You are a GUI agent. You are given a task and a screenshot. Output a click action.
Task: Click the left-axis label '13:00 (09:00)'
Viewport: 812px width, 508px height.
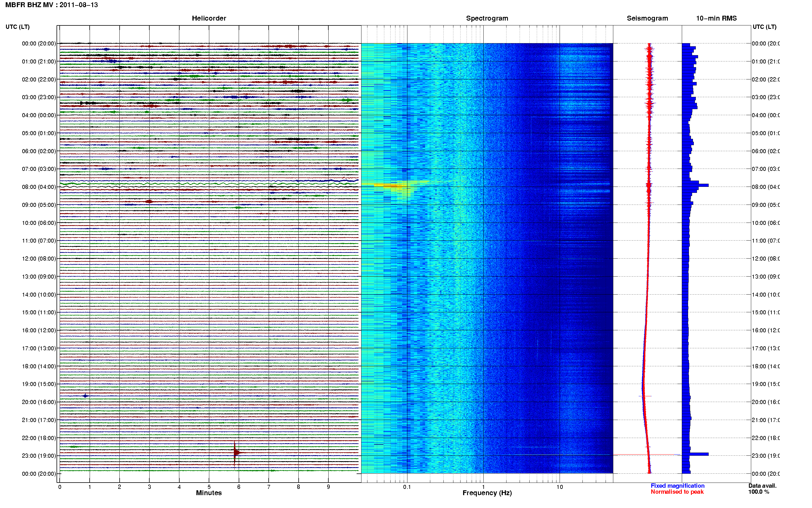point(39,277)
